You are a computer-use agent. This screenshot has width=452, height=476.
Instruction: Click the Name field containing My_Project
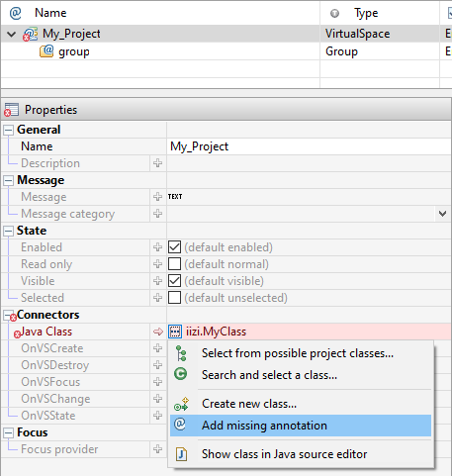[309, 146]
